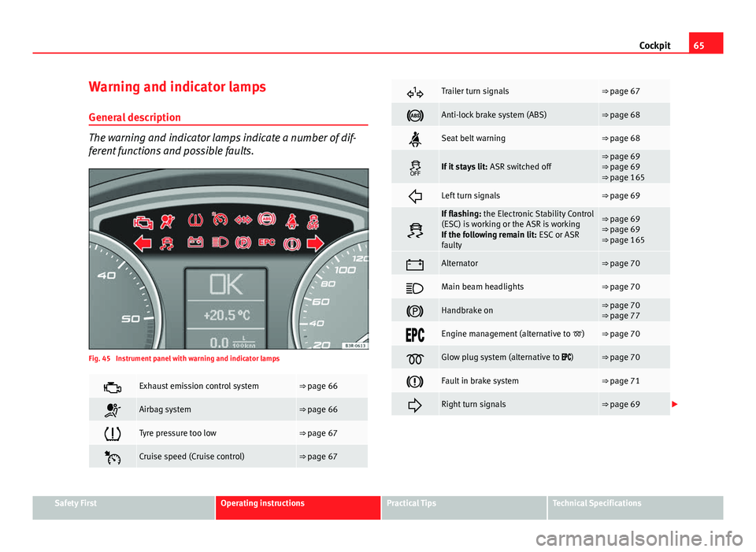Viewport: 756px width, 552px height.
Task: Follow page 68 link for Anti-lock brake system
Action: click(x=621, y=115)
